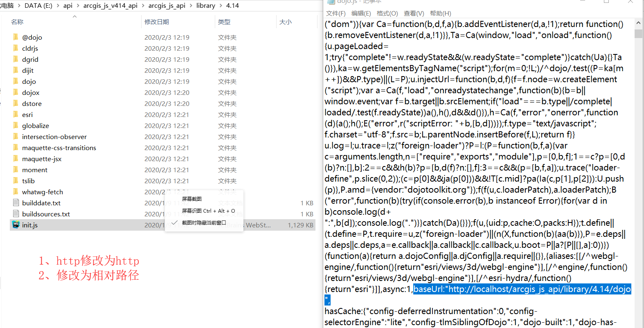Sort files by the 修改日期 column header
This screenshot has width=644, height=328.
pyautogui.click(x=157, y=22)
